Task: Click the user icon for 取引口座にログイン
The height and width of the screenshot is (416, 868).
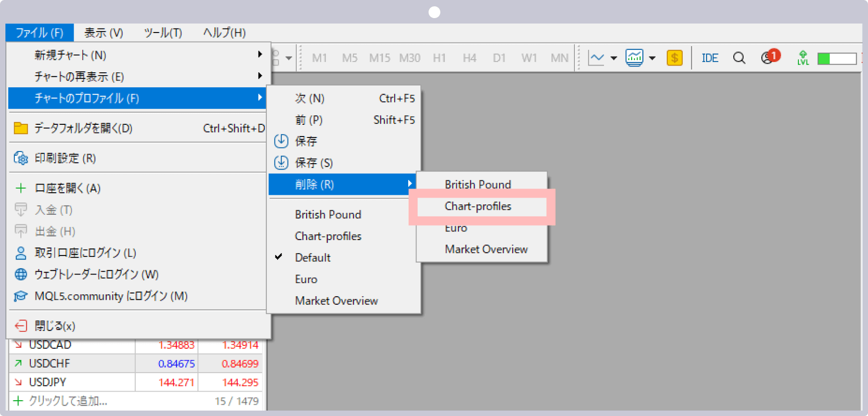Action: pos(21,253)
